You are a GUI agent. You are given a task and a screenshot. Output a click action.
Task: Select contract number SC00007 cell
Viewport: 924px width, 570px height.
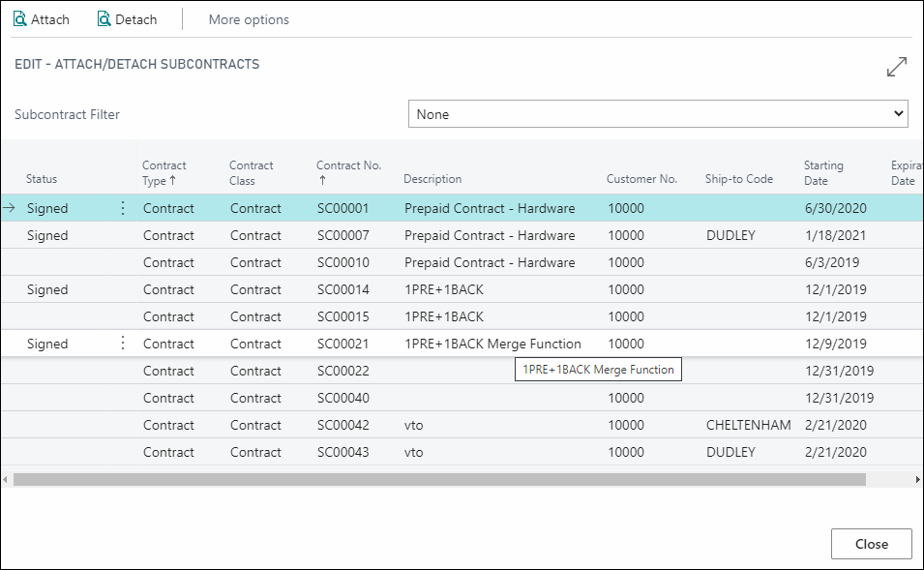343,235
